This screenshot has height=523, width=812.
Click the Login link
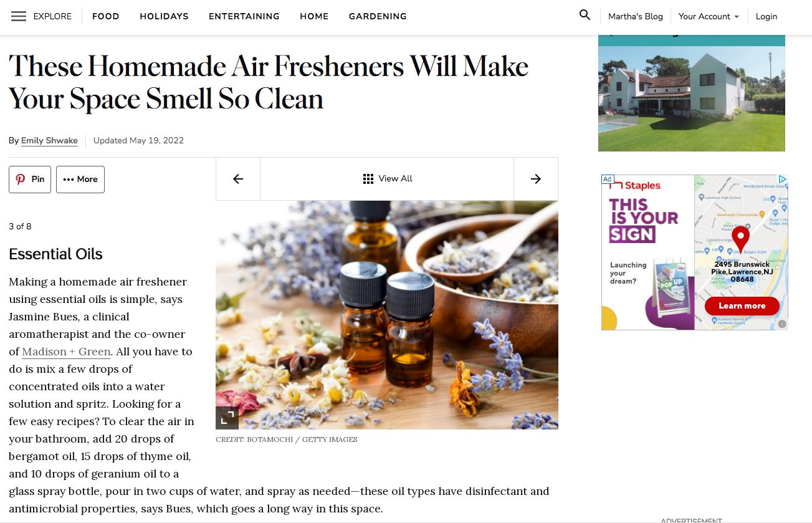coord(767,16)
